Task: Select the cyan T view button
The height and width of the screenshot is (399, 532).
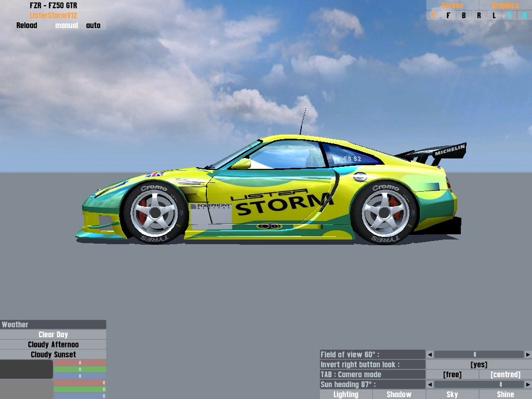Action: (x=509, y=15)
